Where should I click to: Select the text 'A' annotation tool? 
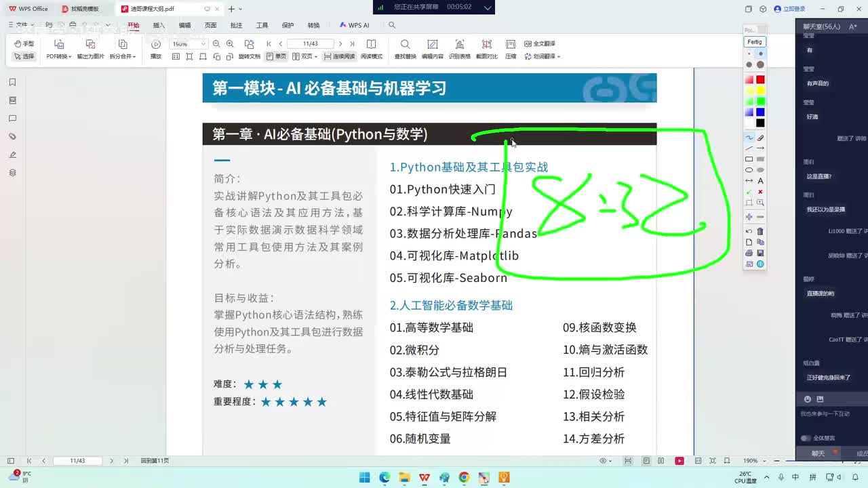point(760,181)
